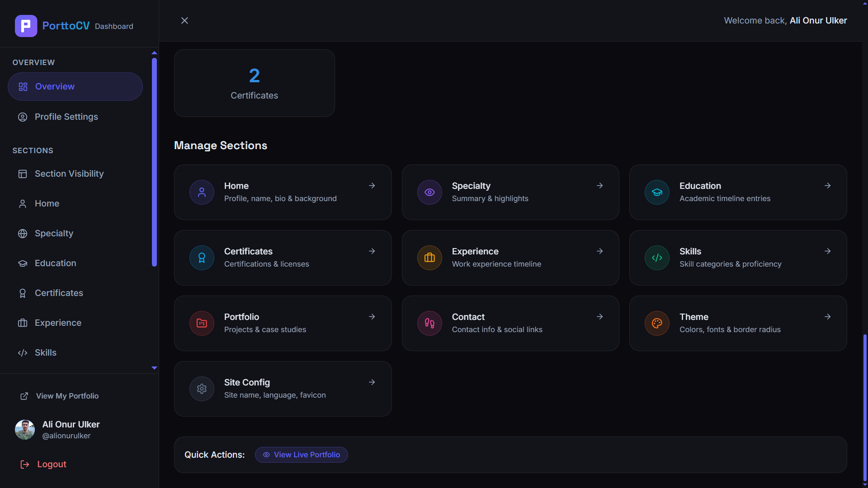Follow the arrow on the Home card
This screenshot has height=488, width=868.
[x=372, y=186]
